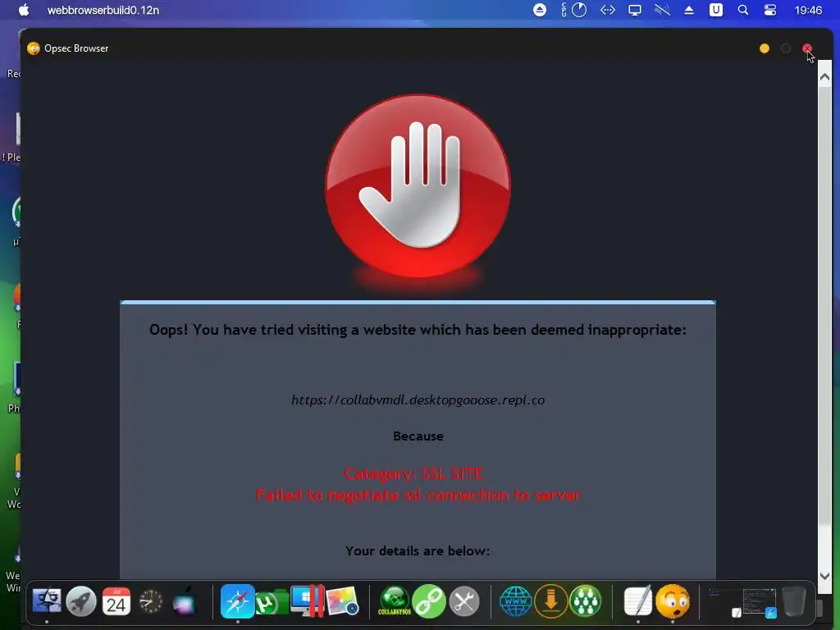Open the orange download arrow icon
Viewport: 840px width, 630px height.
pos(550,601)
